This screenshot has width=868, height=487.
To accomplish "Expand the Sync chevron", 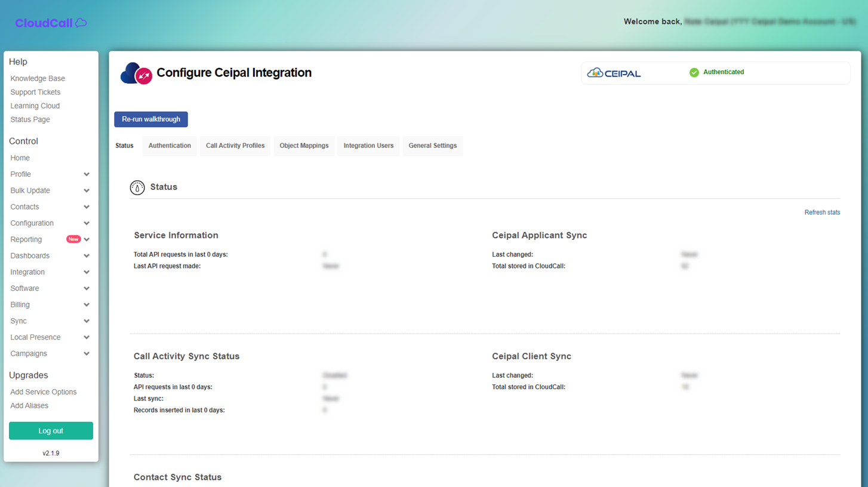I will pos(87,321).
